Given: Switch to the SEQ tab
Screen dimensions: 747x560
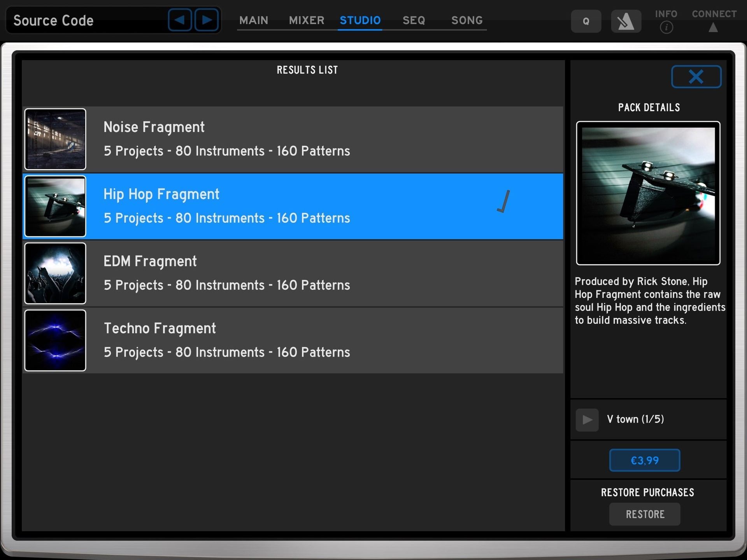Looking at the screenshot, I should pos(414,20).
